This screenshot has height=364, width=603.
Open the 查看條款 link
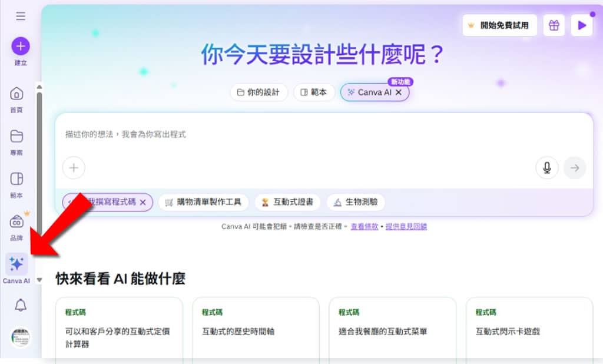pos(365,227)
